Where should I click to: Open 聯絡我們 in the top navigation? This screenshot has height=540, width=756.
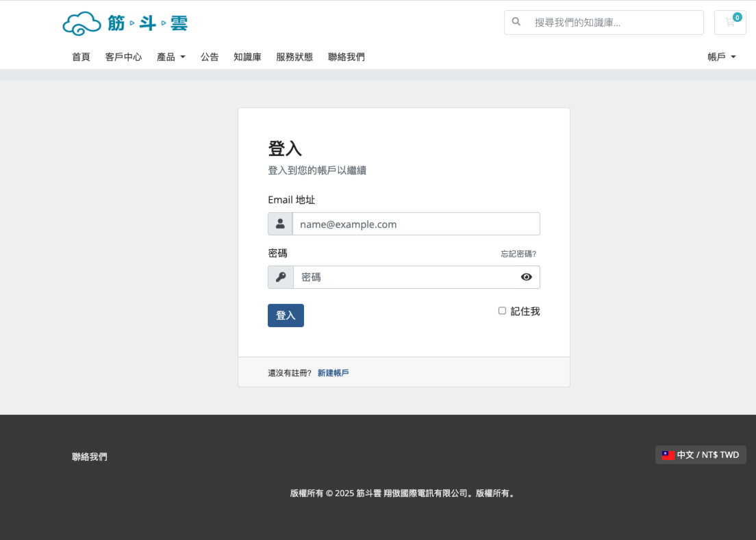pos(346,57)
